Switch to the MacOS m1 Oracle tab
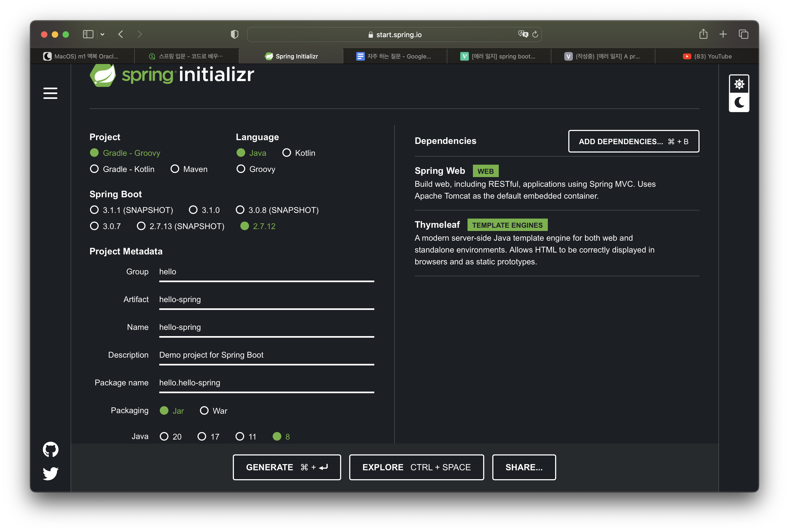789x532 pixels. pos(82,56)
